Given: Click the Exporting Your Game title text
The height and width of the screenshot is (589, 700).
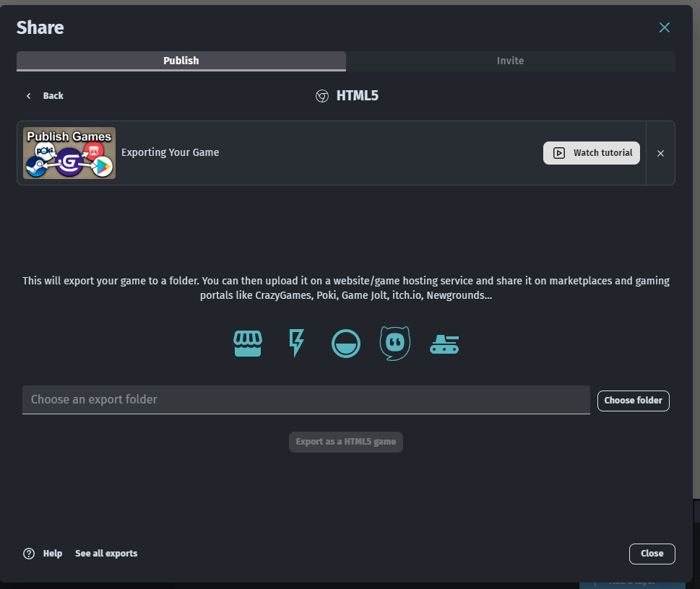Looking at the screenshot, I should [x=170, y=152].
